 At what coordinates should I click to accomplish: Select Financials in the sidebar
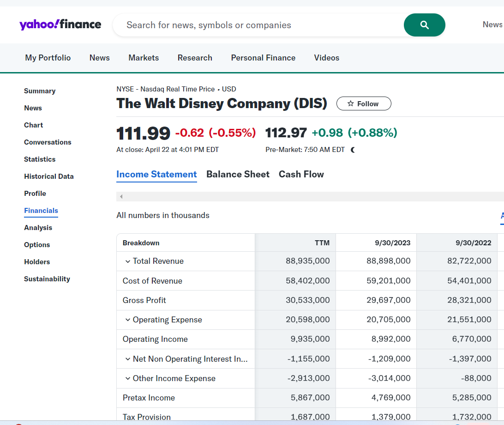tap(41, 211)
